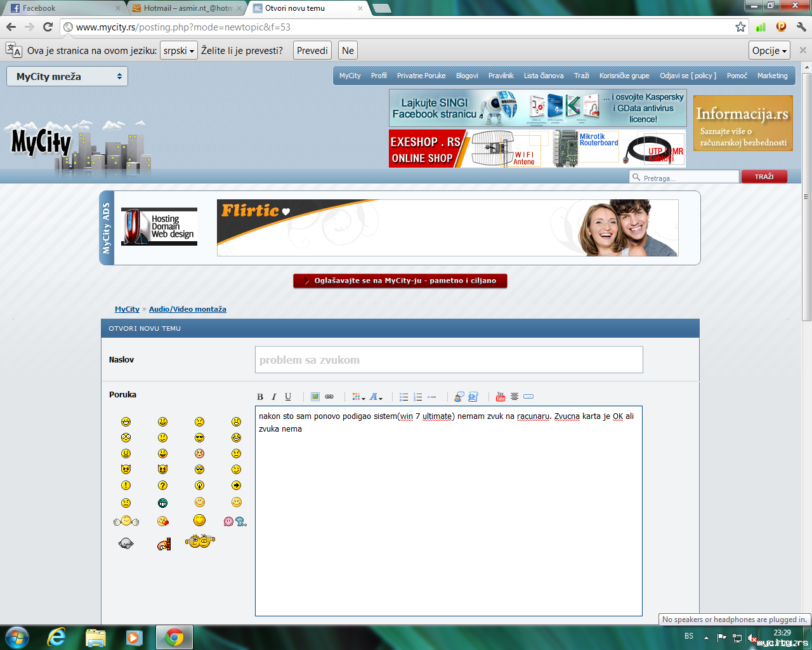
Task: Open Windows Media Player from the taskbar
Action: [x=134, y=637]
